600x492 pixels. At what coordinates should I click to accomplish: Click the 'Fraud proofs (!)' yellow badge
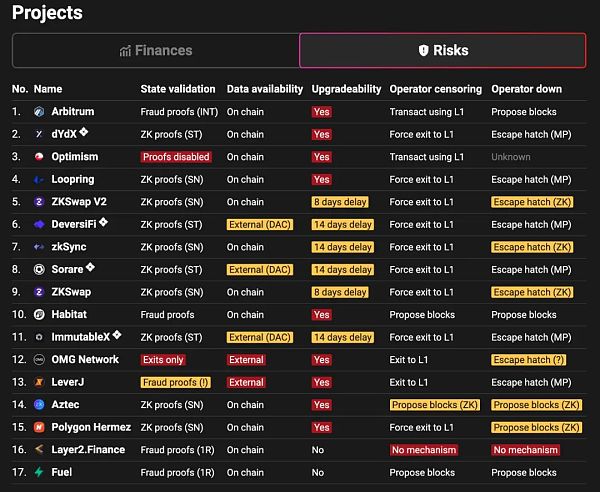tap(176, 382)
